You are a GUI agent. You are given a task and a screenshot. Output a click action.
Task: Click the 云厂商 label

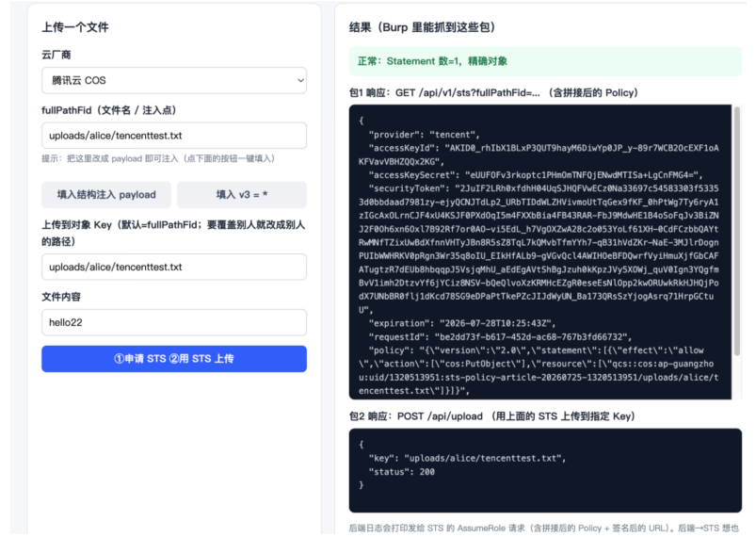click(56, 55)
